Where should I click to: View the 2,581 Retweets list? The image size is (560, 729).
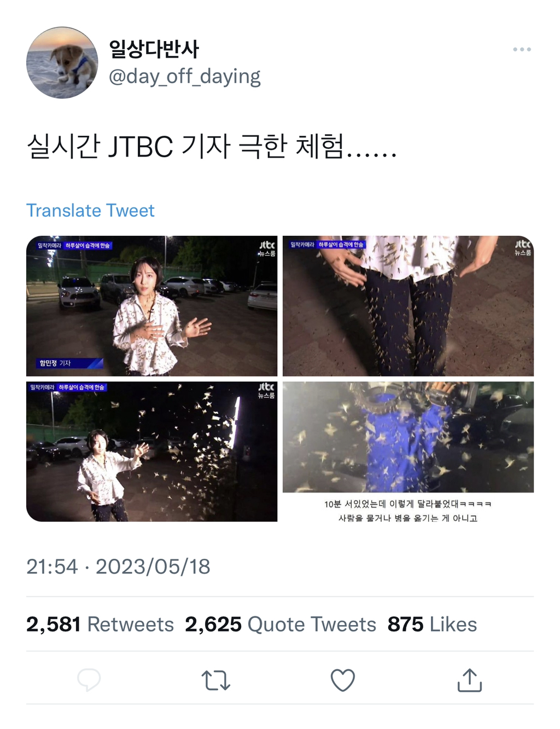pos(100,624)
